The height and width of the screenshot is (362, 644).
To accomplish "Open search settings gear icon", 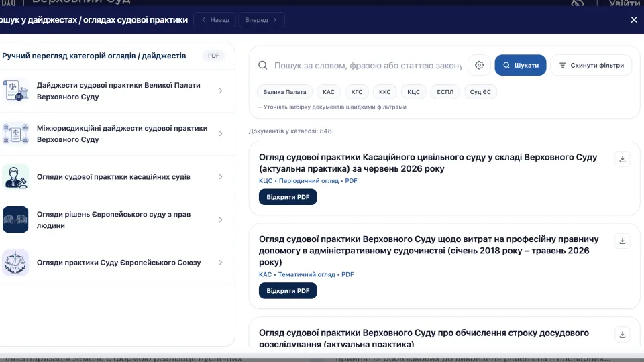I will pyautogui.click(x=479, y=65).
